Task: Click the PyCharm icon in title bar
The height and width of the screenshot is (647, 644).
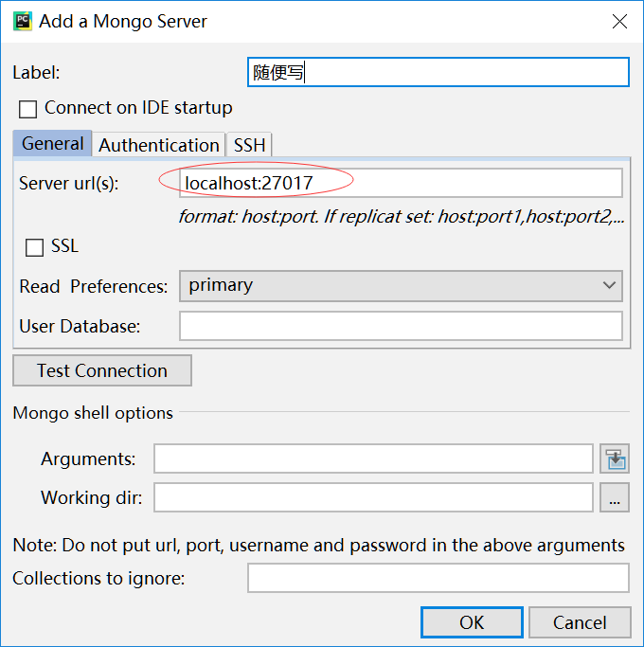Action: click(x=22, y=21)
